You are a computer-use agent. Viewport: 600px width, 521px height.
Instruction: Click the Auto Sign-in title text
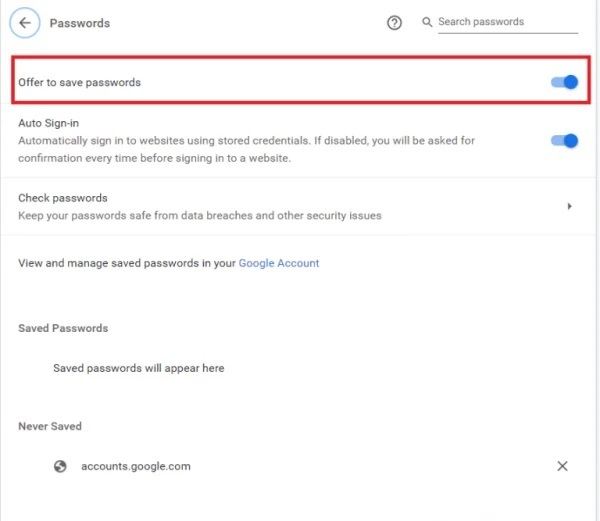49,122
